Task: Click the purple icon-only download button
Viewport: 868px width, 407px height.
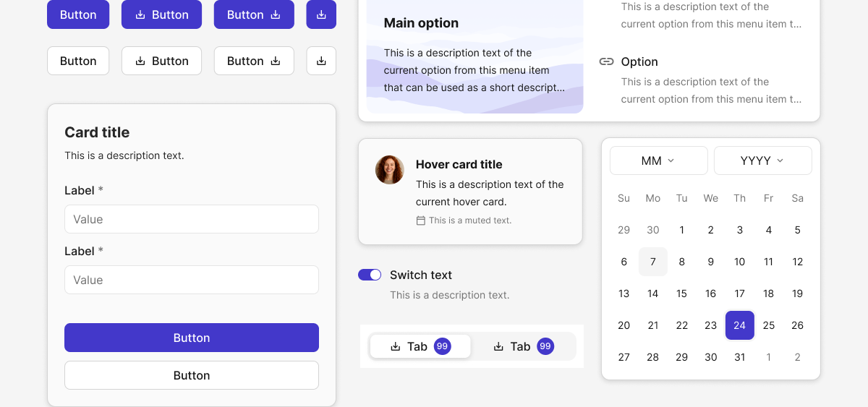Action: pos(321,14)
